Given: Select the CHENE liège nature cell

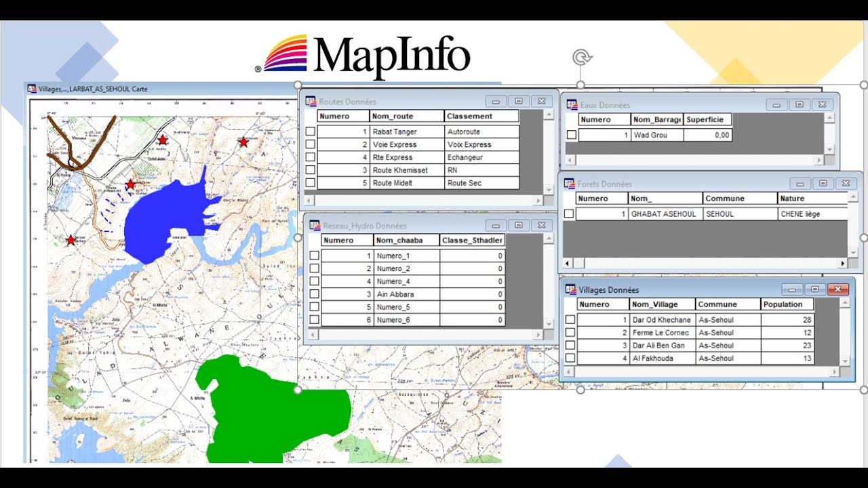Looking at the screenshot, I should pos(812,213).
